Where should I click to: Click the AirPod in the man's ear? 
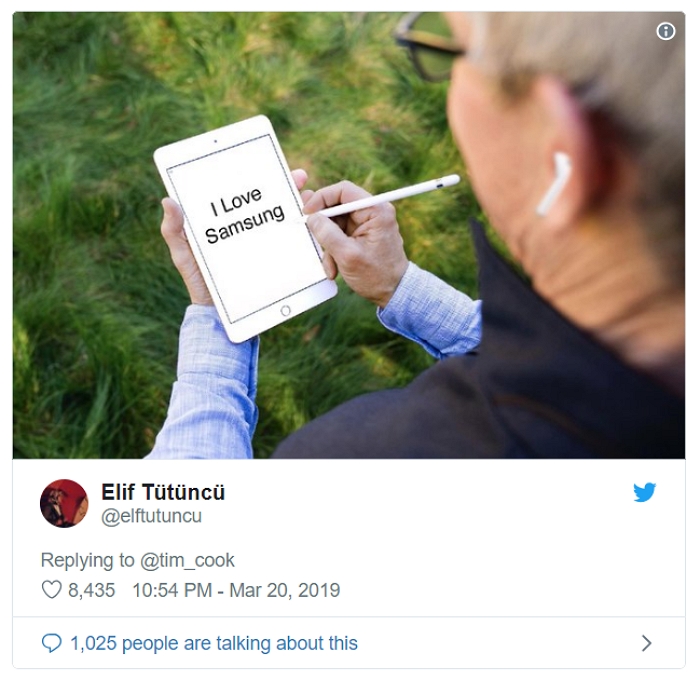pyautogui.click(x=553, y=183)
